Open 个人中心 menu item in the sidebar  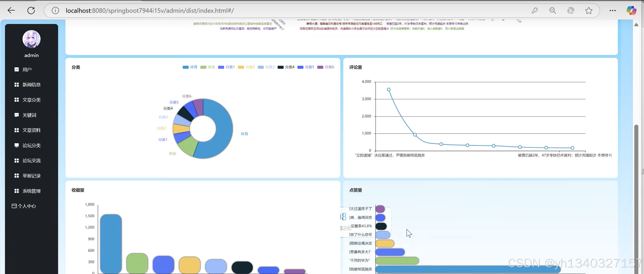click(x=27, y=206)
